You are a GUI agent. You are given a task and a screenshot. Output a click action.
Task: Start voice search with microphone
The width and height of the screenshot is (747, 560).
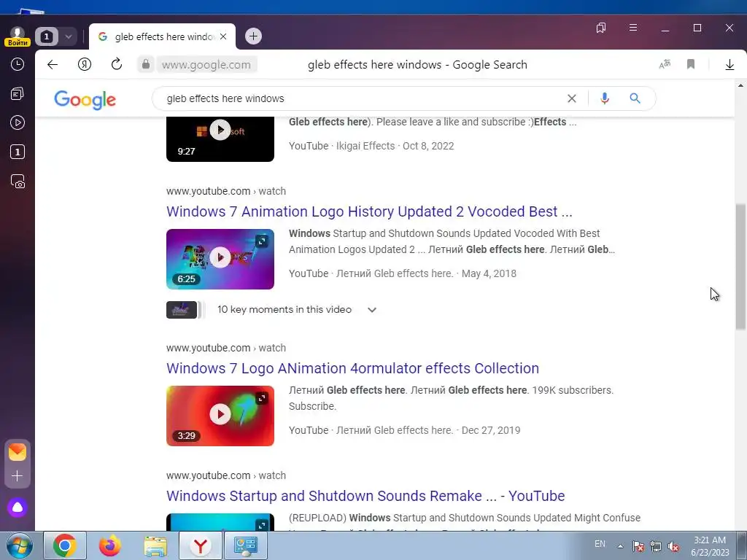click(605, 98)
